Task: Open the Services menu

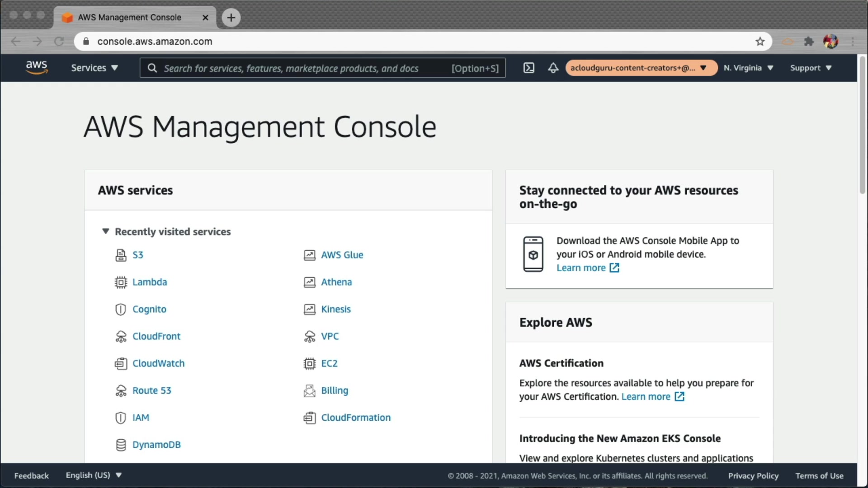Action: tap(94, 68)
